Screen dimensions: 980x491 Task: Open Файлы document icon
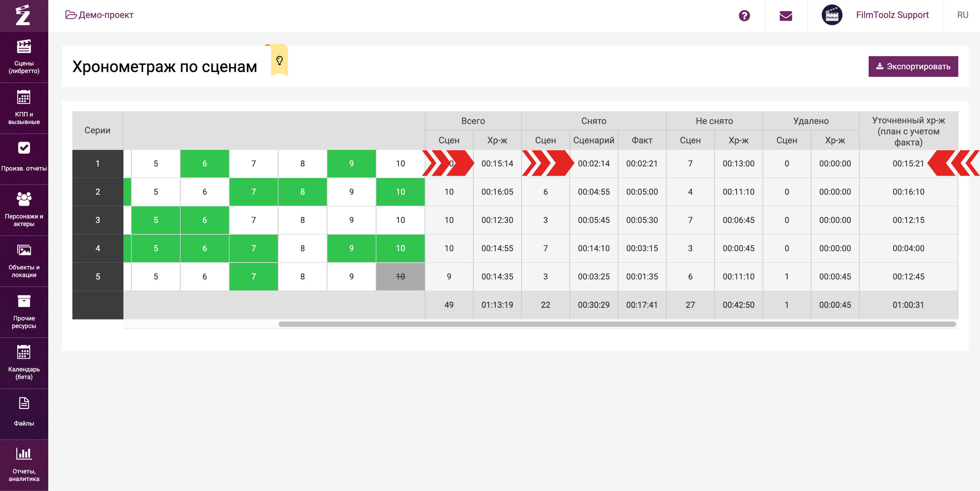[x=24, y=403]
